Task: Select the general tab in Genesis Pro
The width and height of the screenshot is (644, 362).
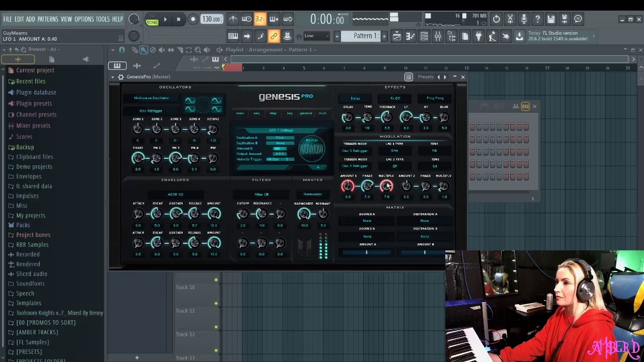Action: pyautogui.click(x=306, y=114)
